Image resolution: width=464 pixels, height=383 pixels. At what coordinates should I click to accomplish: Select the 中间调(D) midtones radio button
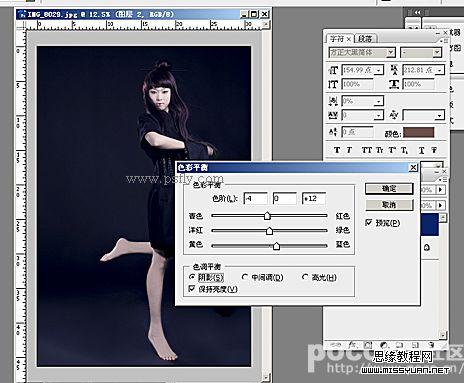click(x=245, y=277)
